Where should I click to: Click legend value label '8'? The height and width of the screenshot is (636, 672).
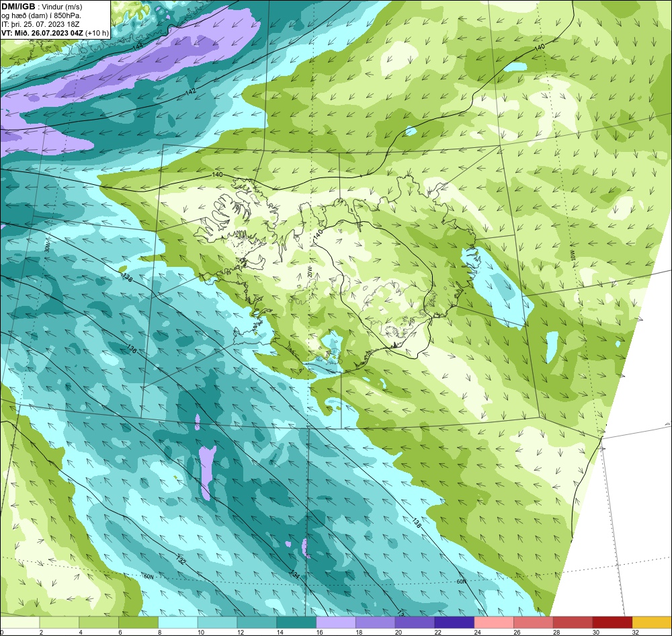click(161, 632)
